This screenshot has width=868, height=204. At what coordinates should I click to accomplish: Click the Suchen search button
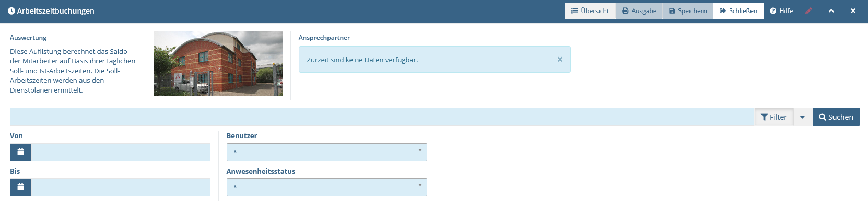pos(836,117)
